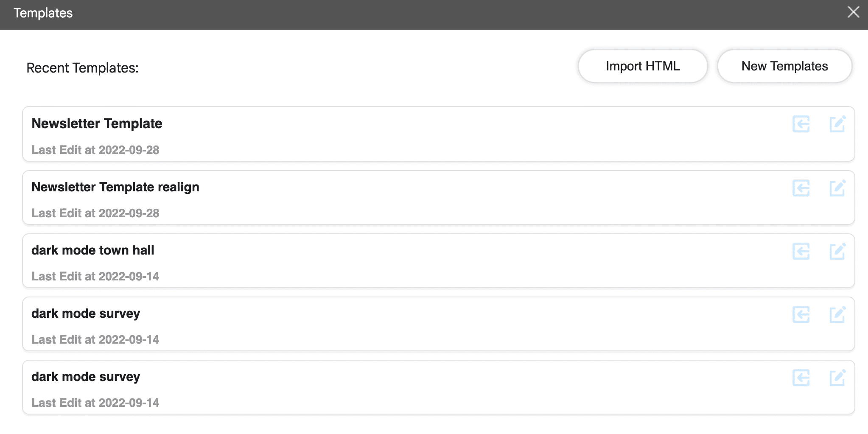
Task: Load the first dark mode survey template
Action: (801, 314)
